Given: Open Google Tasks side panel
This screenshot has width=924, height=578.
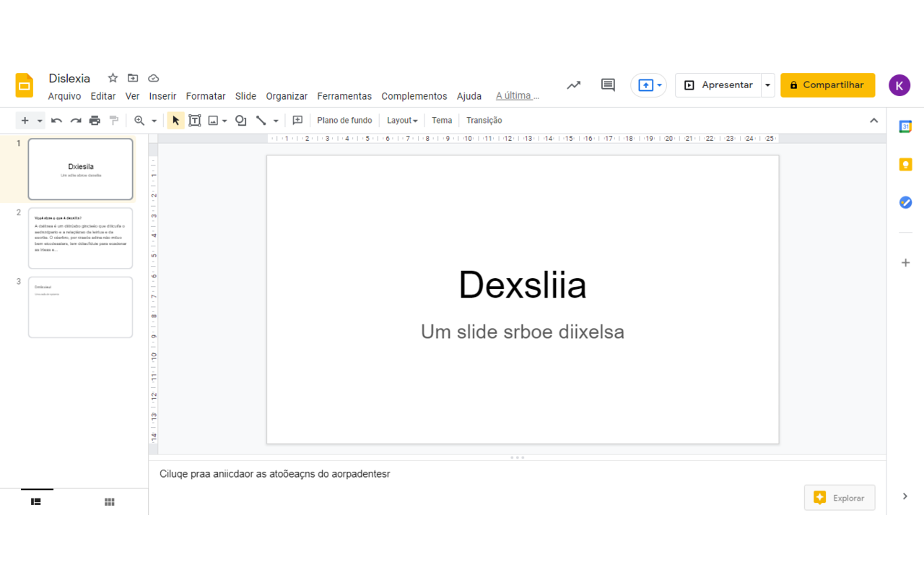Looking at the screenshot, I should coord(905,202).
